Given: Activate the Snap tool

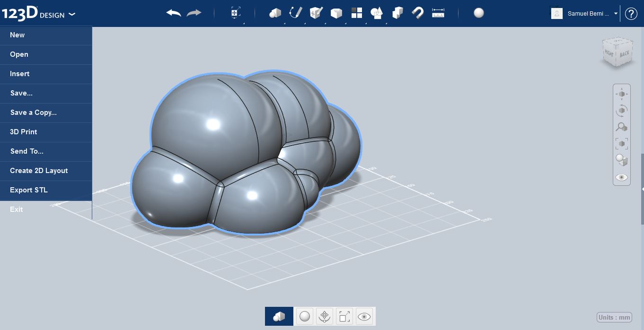Looking at the screenshot, I should pos(417,13).
